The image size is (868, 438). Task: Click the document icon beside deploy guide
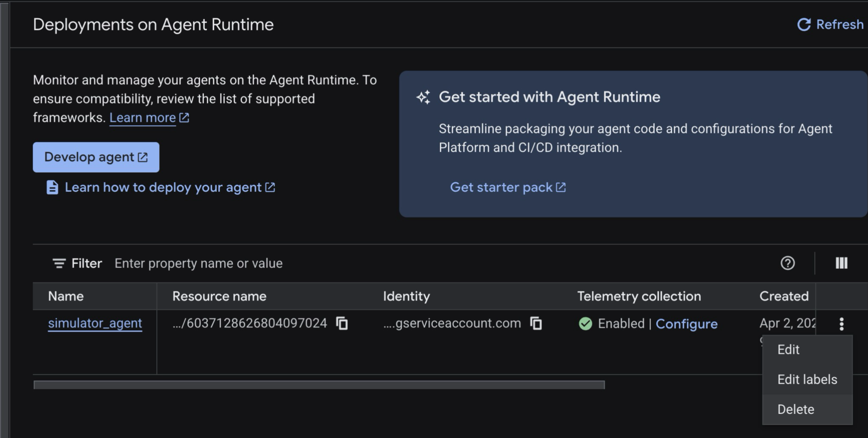click(52, 188)
